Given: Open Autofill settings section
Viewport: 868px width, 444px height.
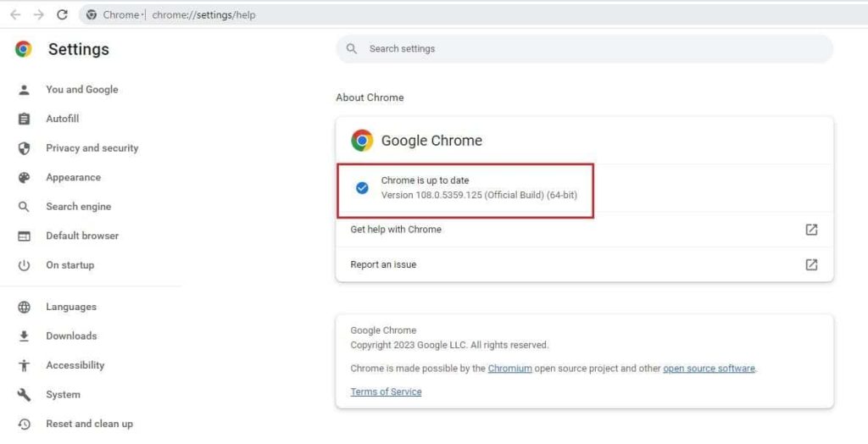Looking at the screenshot, I should [x=63, y=119].
